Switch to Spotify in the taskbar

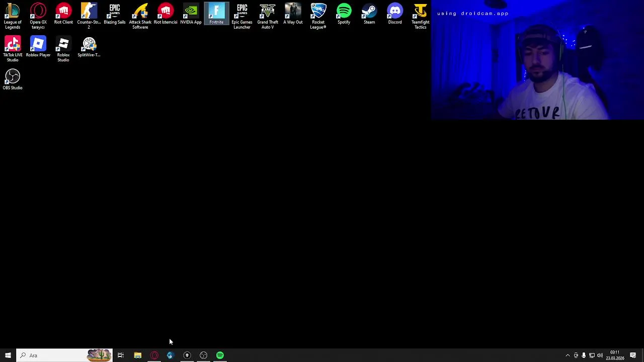220,355
